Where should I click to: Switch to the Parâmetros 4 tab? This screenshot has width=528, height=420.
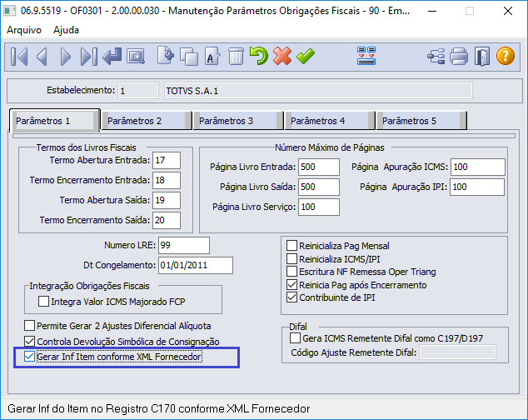pyautogui.click(x=329, y=121)
